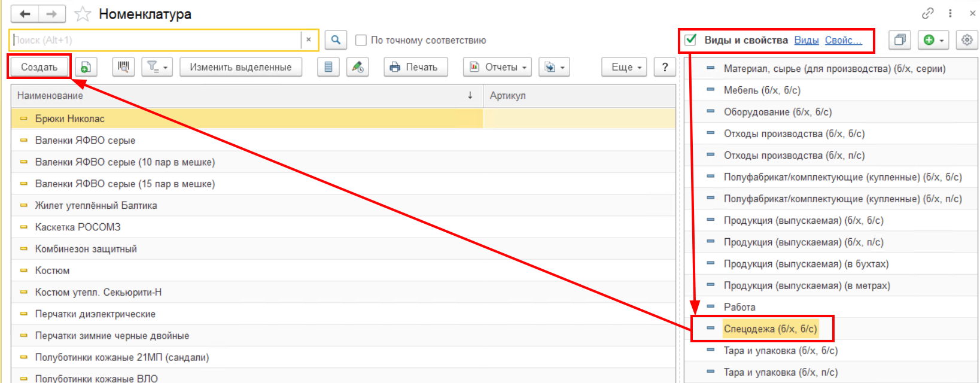The image size is (980, 383).
Task: Add Номенклатура to favorites with the star
Action: tap(83, 14)
